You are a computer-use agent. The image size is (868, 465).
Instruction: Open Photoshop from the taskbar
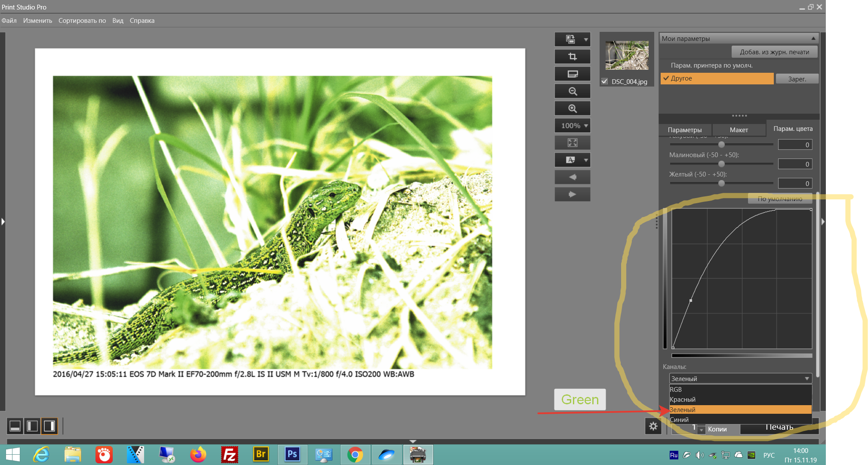coord(292,454)
